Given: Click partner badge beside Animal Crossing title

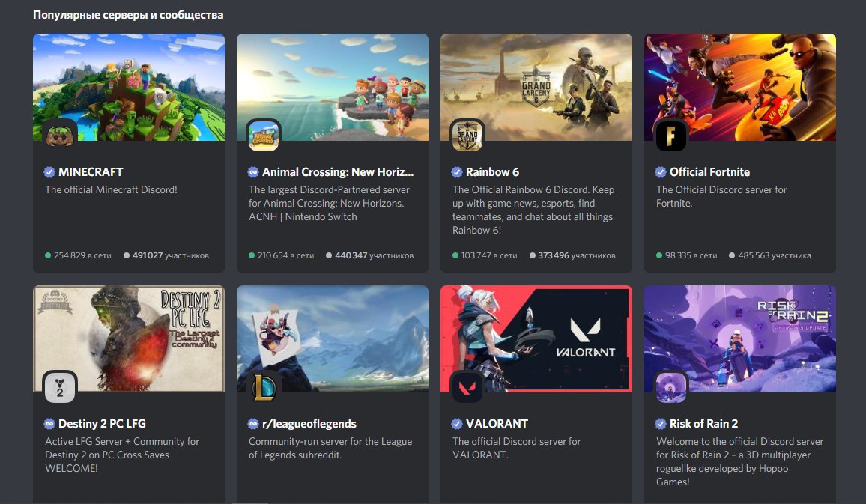Looking at the screenshot, I should click(253, 172).
